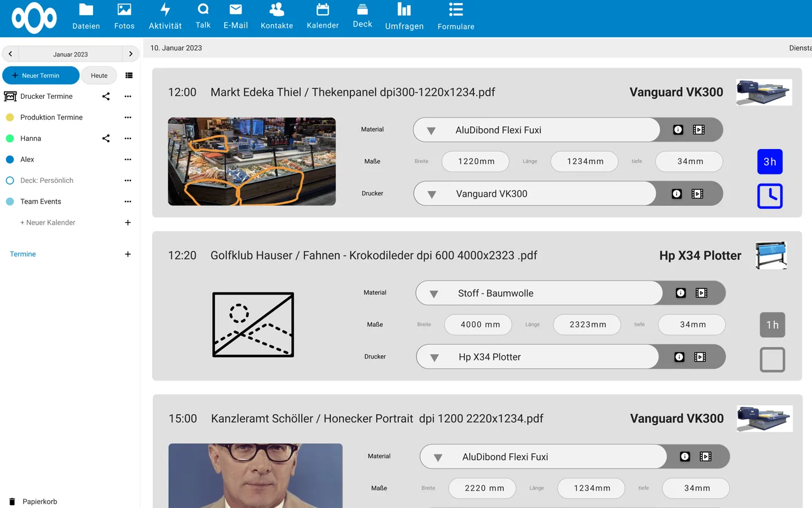Toggle Drucker Termine calendar icon

[x=10, y=97]
